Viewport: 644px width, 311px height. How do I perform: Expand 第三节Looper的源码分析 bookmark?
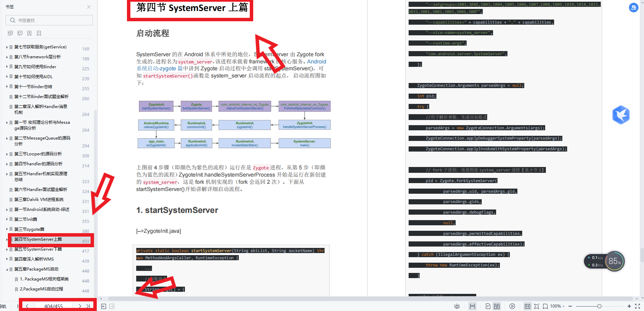pos(7,154)
